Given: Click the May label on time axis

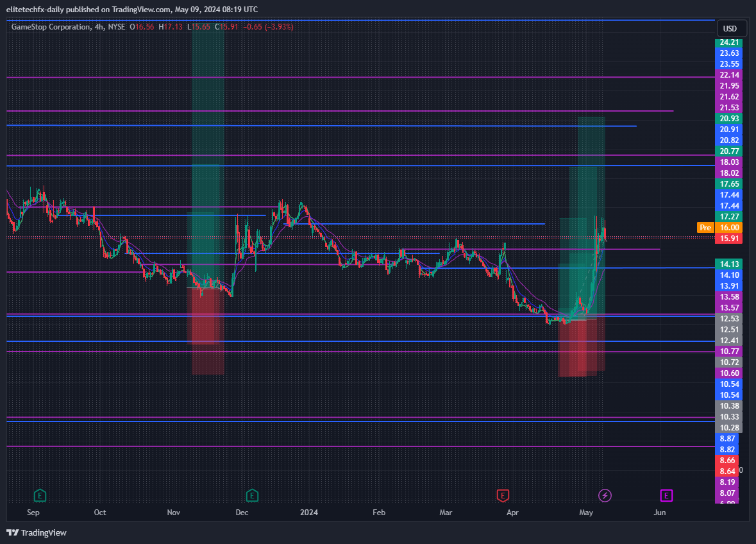Looking at the screenshot, I should [x=586, y=512].
